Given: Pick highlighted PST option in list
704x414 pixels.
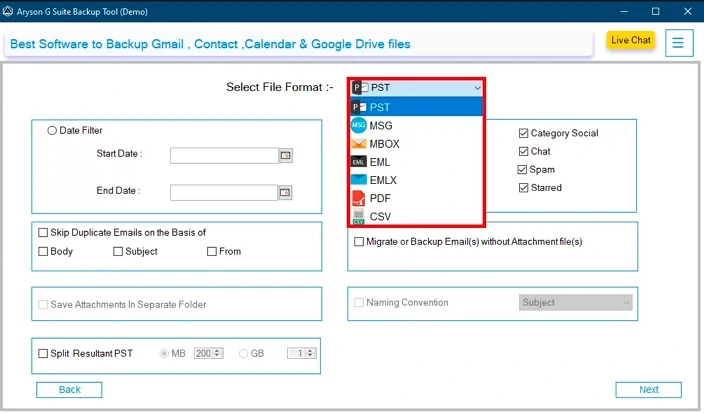Looking at the screenshot, I should coord(416,107).
